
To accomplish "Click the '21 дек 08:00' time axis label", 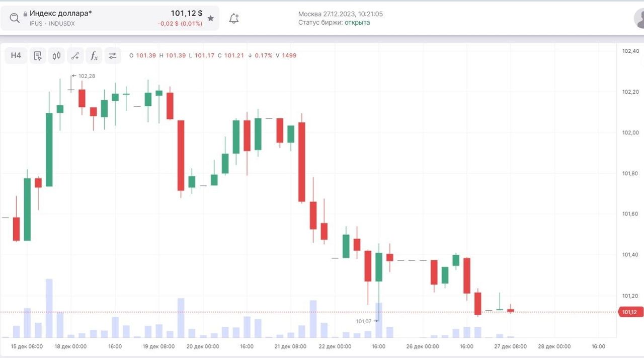I will tap(291, 346).
